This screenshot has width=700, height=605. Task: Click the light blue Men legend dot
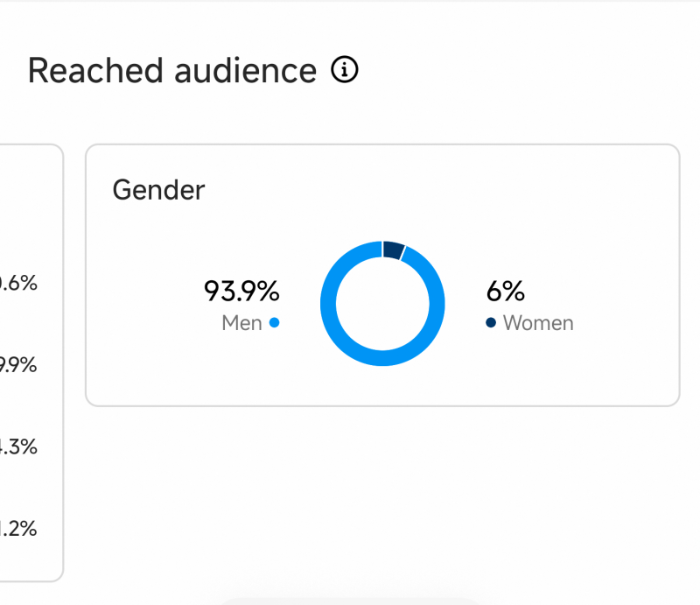pos(274,322)
